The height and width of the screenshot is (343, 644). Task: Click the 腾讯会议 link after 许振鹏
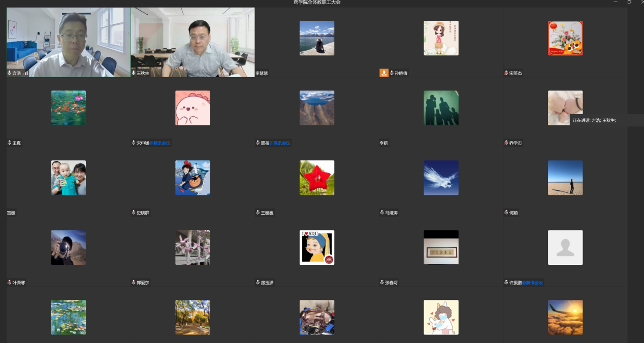click(x=533, y=283)
